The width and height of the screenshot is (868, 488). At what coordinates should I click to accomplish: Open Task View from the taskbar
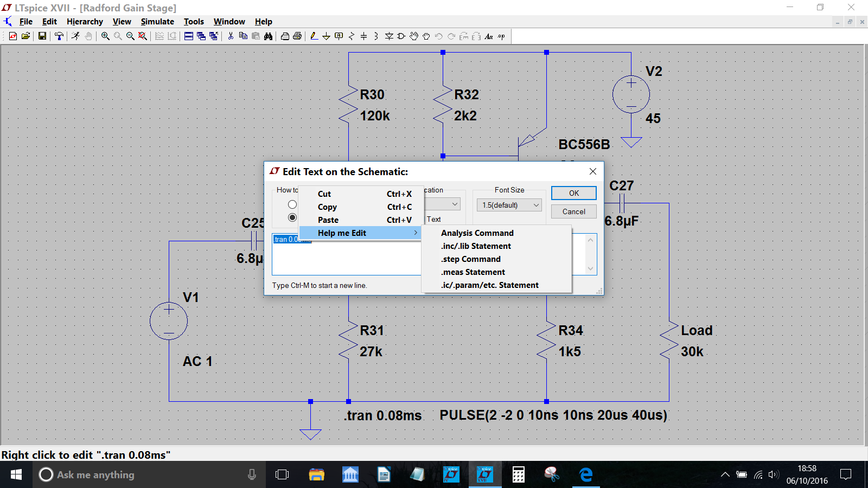pos(282,474)
